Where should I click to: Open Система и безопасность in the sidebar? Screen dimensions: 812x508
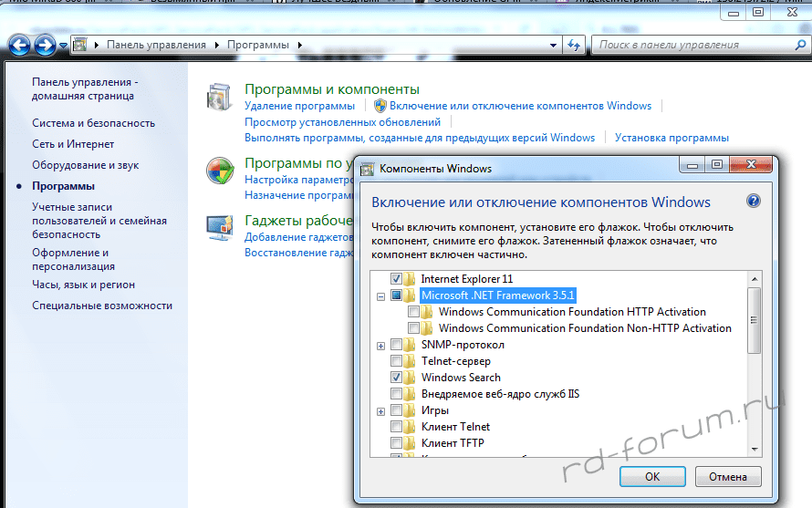tap(93, 123)
